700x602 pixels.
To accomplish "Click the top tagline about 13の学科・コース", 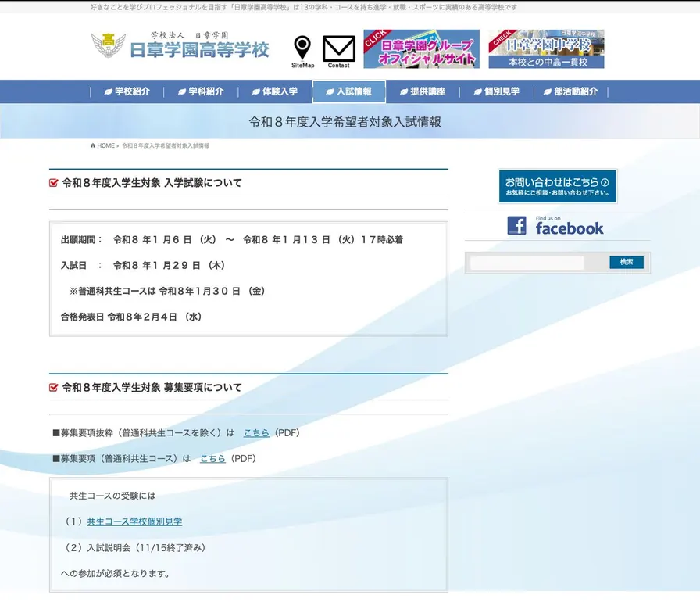I will coord(304,7).
